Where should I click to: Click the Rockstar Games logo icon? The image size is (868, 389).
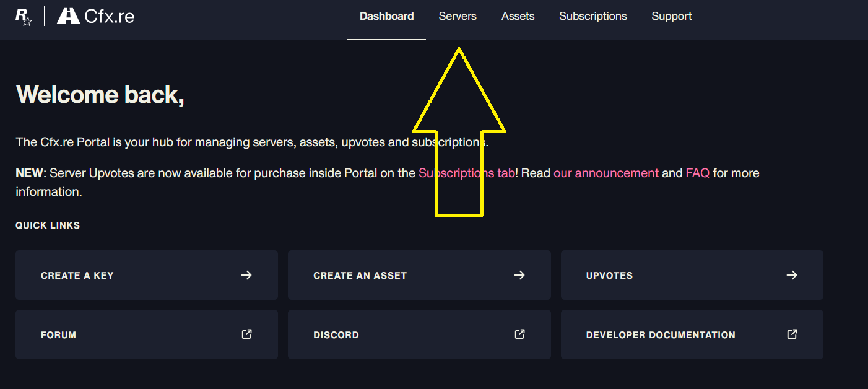24,17
